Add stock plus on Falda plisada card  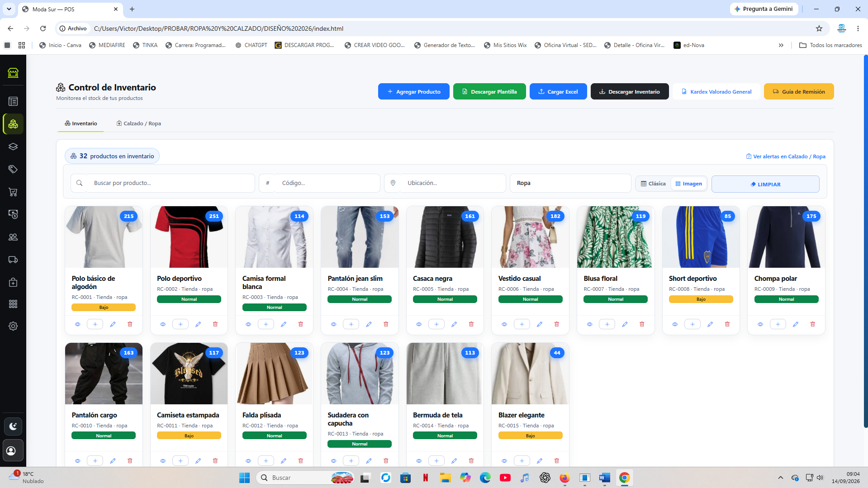[266, 461]
